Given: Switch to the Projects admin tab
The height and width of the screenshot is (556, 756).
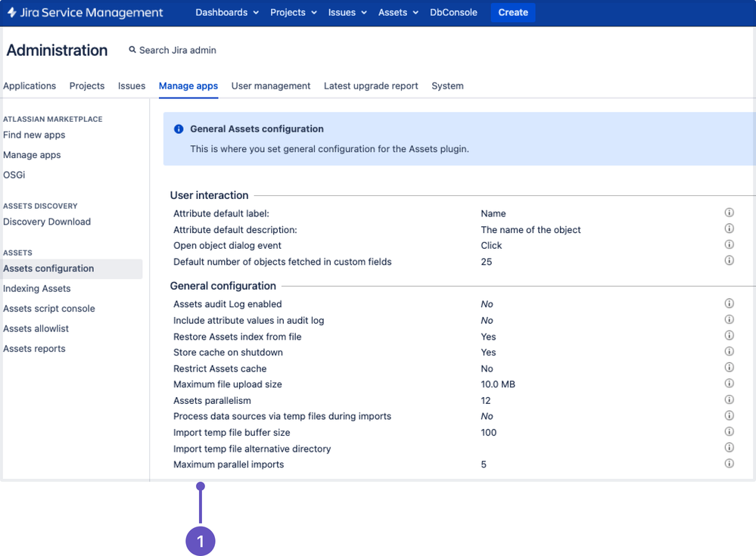Looking at the screenshot, I should [87, 85].
